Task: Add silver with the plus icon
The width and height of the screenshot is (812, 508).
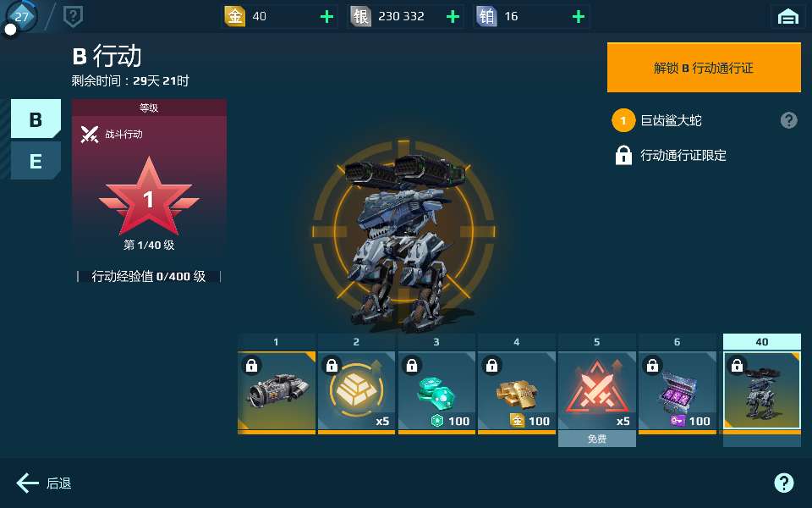Action: click(453, 17)
